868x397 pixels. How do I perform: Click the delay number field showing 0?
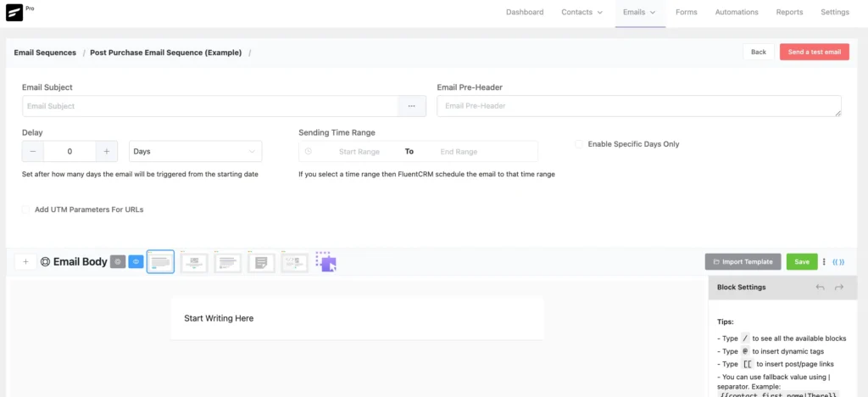click(70, 151)
